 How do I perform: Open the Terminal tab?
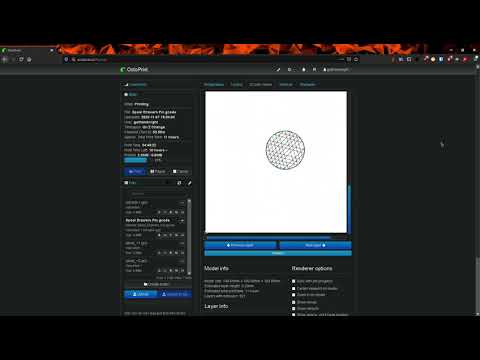tap(286, 85)
